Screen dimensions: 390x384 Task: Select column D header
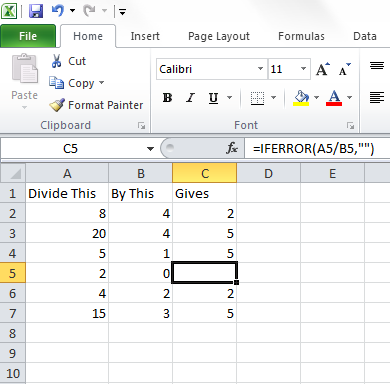click(x=268, y=173)
